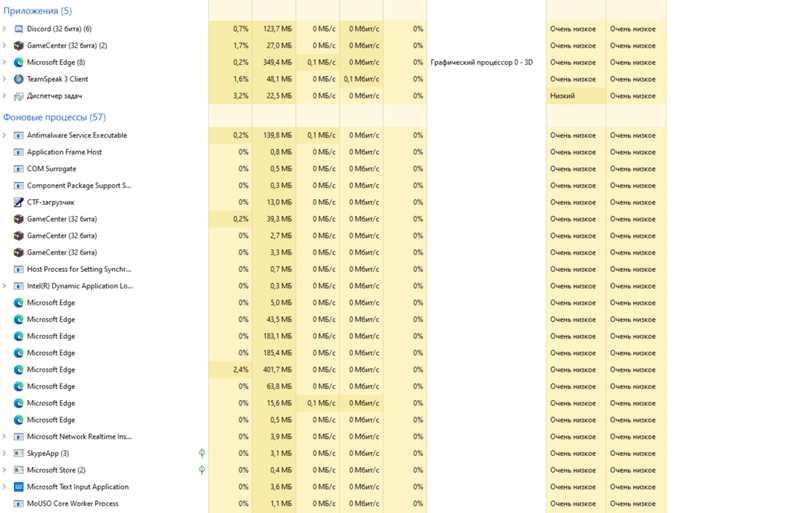Select the Edge process name using 43,5 МБ

51,320
